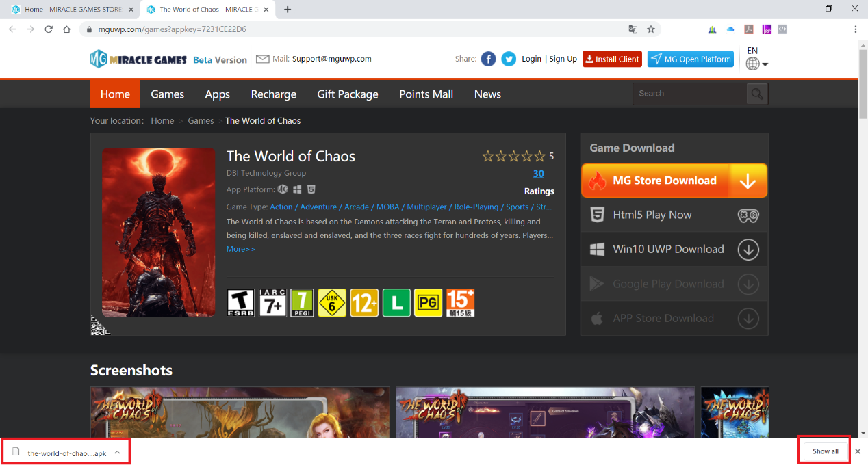
Task: Click the Action game type link
Action: [281, 207]
